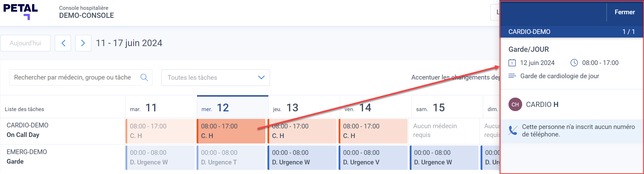Select the mer. 12 day column header
This screenshot has height=174, width=644.
tap(233, 107)
